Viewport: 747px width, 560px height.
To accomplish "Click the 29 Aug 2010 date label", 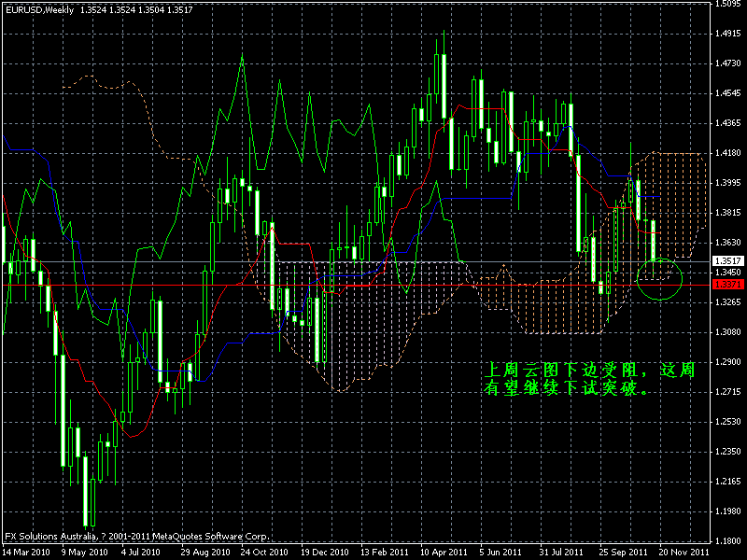I will coord(205,553).
